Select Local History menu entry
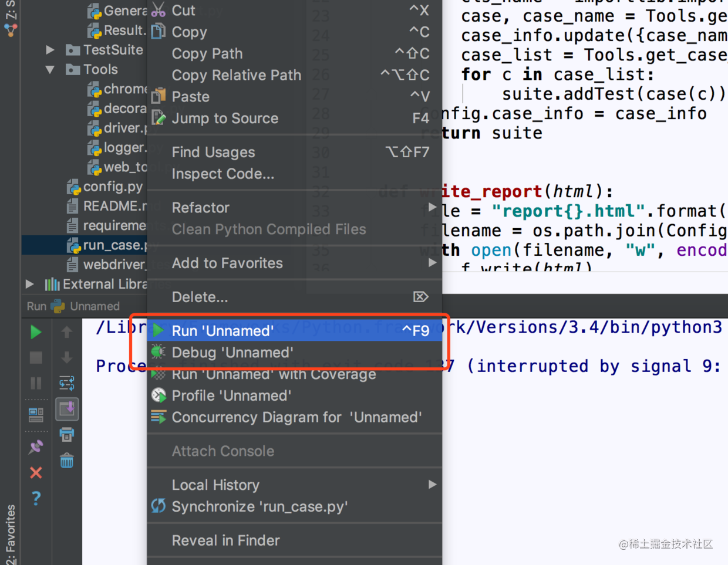Viewport: 728px width, 565px height. [294, 485]
